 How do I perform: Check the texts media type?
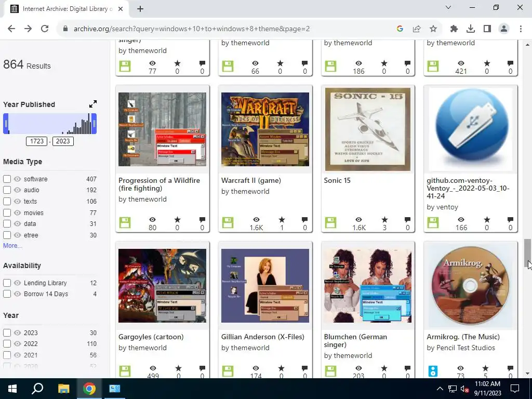point(7,201)
